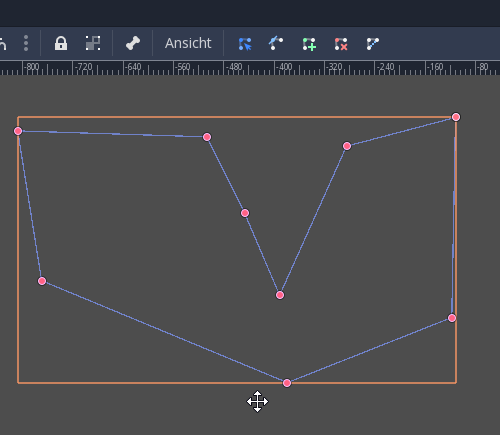Viewport: 500px width, 435px height.
Task: Select the point midway along the left V edge
Action: coord(245,213)
